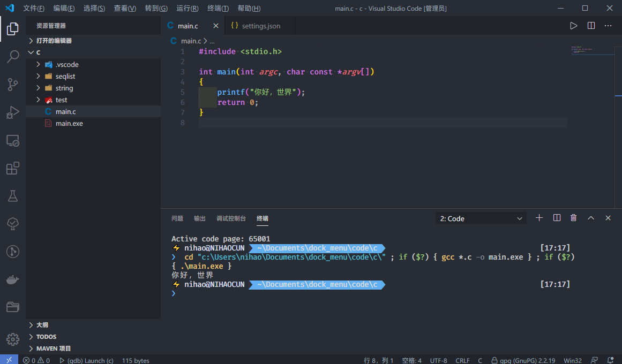Open Run and Debug view
Image resolution: width=622 pixels, height=364 pixels.
pos(13,112)
